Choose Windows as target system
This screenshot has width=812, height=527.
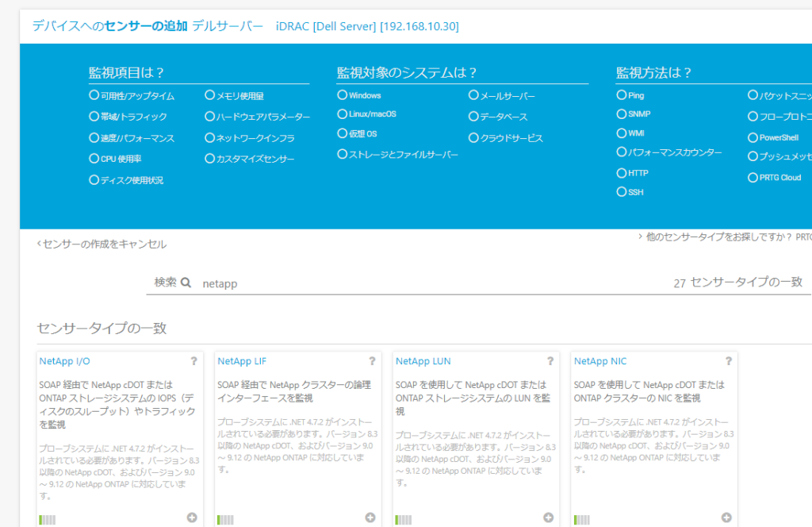tap(343, 95)
